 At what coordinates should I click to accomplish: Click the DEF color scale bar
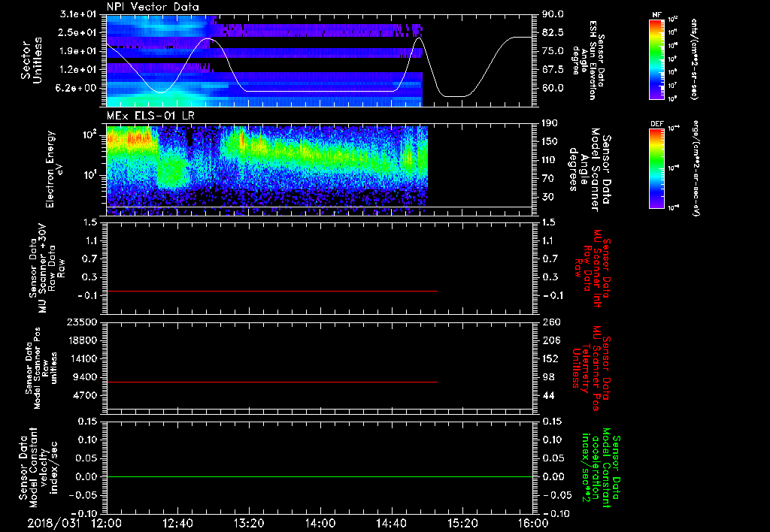coord(657,168)
